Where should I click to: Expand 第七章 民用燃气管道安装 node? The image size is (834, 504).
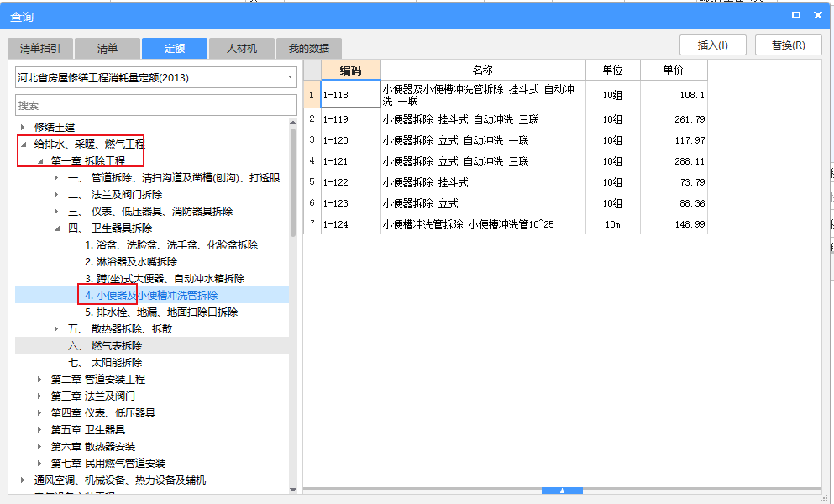[x=39, y=463]
